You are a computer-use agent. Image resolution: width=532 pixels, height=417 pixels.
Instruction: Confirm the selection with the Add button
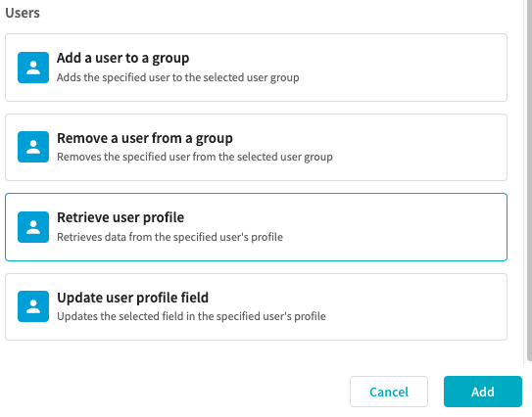pyautogui.click(x=483, y=392)
